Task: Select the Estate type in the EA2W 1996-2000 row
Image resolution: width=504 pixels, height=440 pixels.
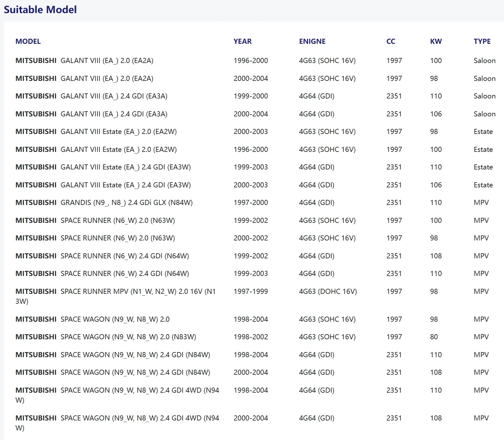Action: click(x=483, y=149)
